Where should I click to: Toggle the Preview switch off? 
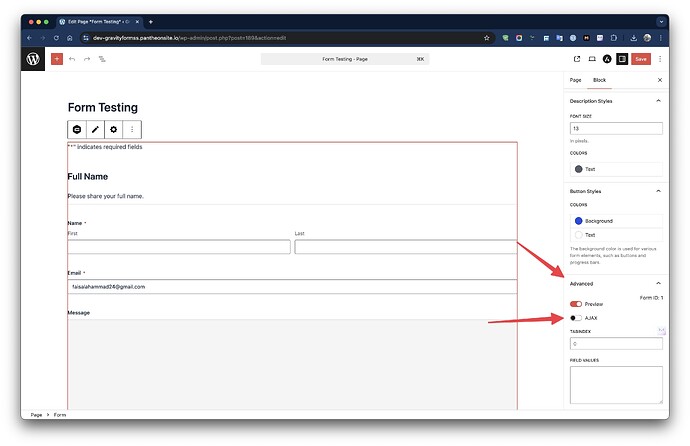click(x=576, y=304)
